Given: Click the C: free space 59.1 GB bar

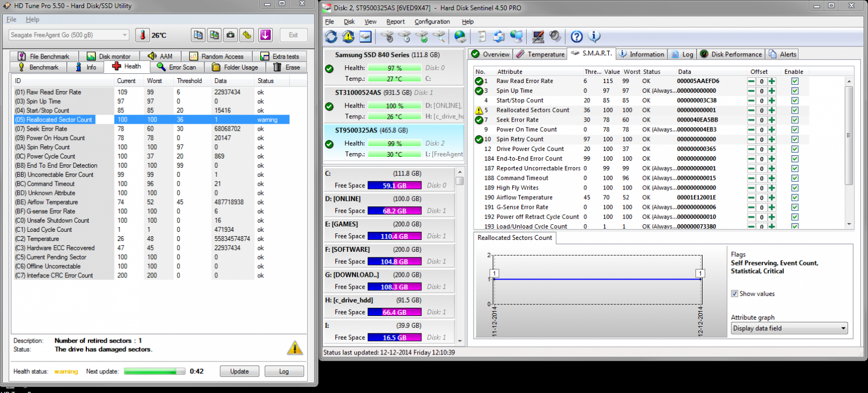Looking at the screenshot, I should [x=394, y=186].
